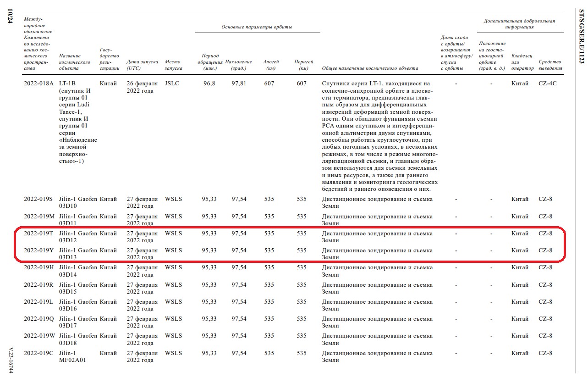This screenshot has height=378, width=588.
Task: Select the column header Владелец или оператор
Action: 522,62
